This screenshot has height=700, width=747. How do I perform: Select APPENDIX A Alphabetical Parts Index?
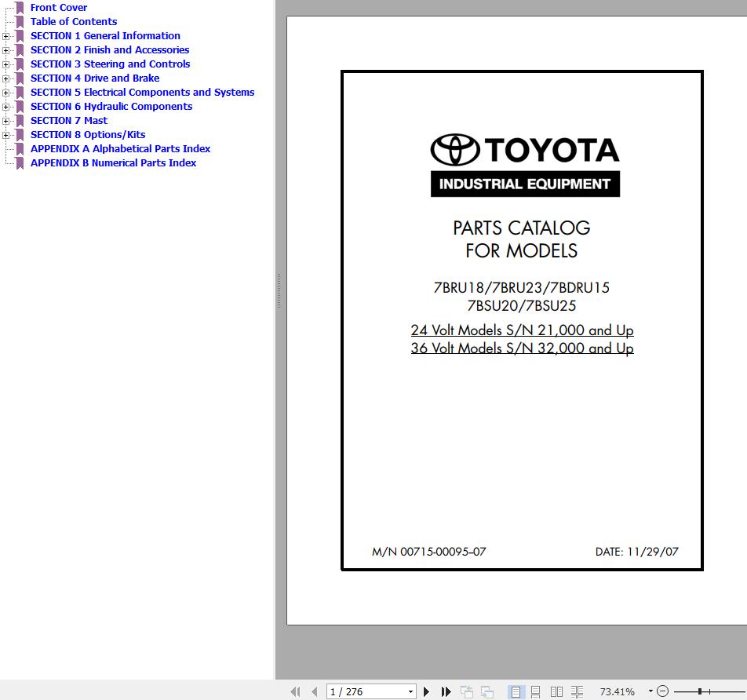coord(121,148)
